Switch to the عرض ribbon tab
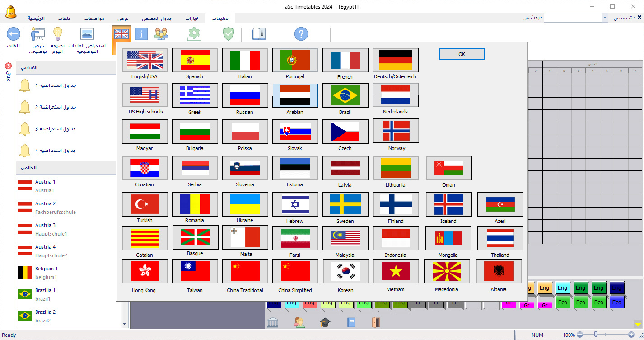The height and width of the screenshot is (340, 644). (x=124, y=19)
